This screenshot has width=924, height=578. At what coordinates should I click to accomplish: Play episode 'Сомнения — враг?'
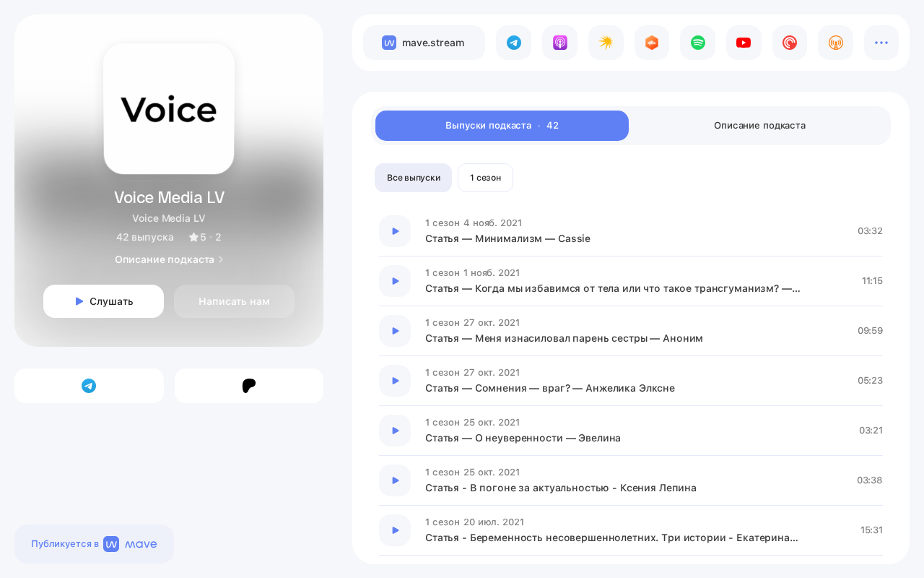coord(395,381)
